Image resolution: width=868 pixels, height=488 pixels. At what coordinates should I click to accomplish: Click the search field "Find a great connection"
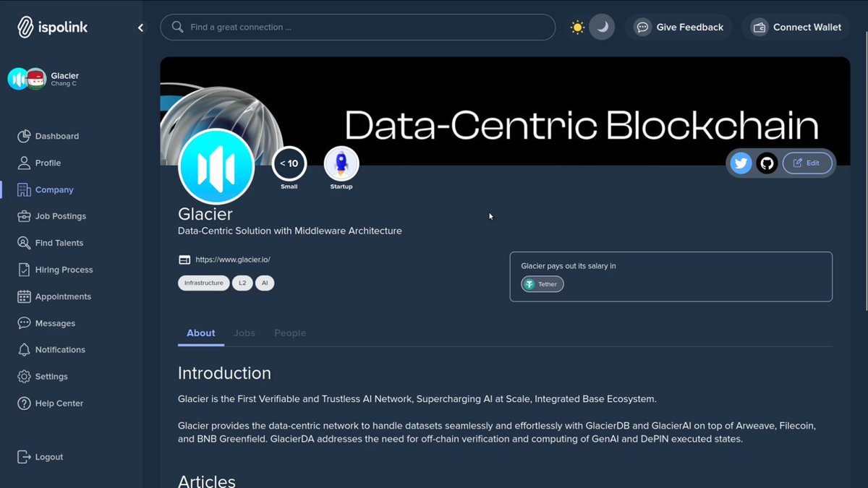tap(358, 27)
